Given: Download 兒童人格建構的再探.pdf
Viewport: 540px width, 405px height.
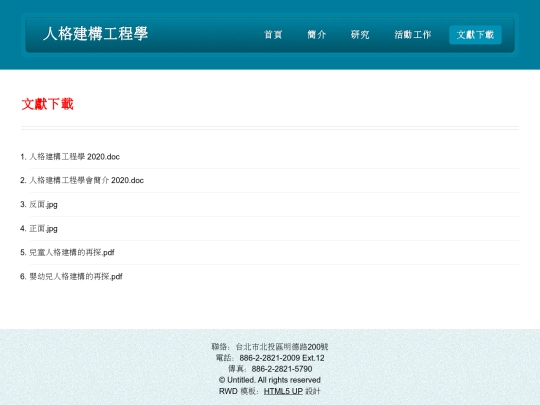Looking at the screenshot, I should coord(72,252).
